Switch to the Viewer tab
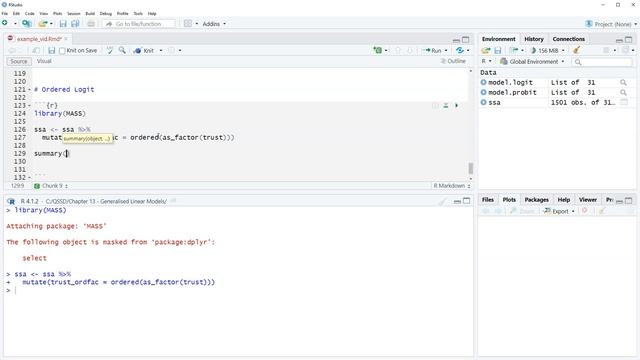Viewport: 640px width, 360px height. (x=588, y=200)
